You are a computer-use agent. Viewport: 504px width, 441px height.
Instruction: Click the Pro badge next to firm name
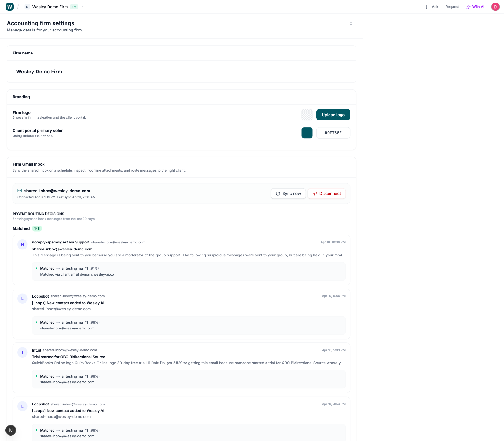[x=74, y=7]
